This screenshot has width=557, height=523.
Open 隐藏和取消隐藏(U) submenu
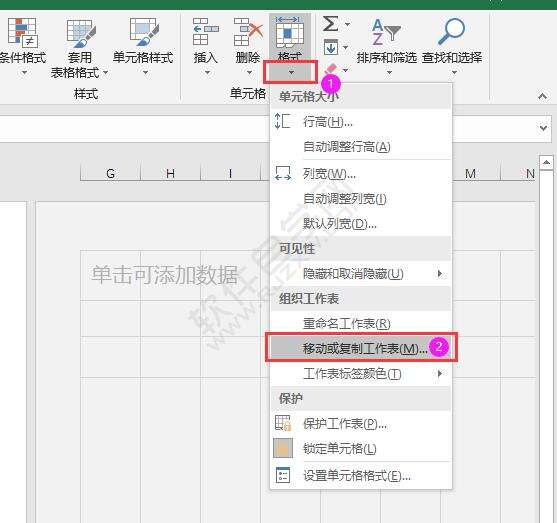[361, 274]
